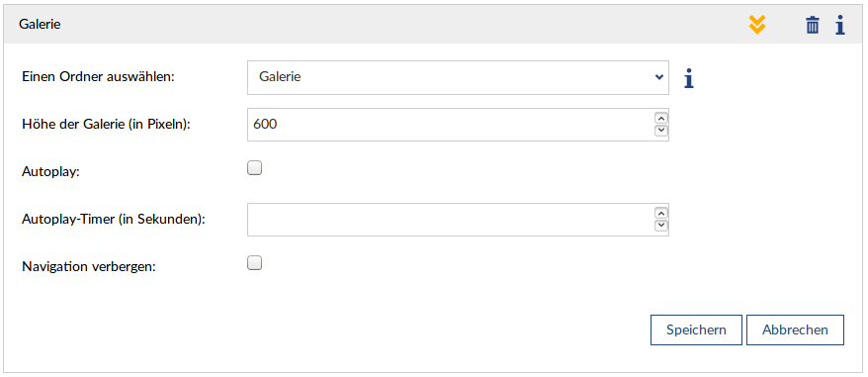Click the 'Navigation verbergen:' label text
The width and height of the screenshot is (868, 377).
click(89, 267)
